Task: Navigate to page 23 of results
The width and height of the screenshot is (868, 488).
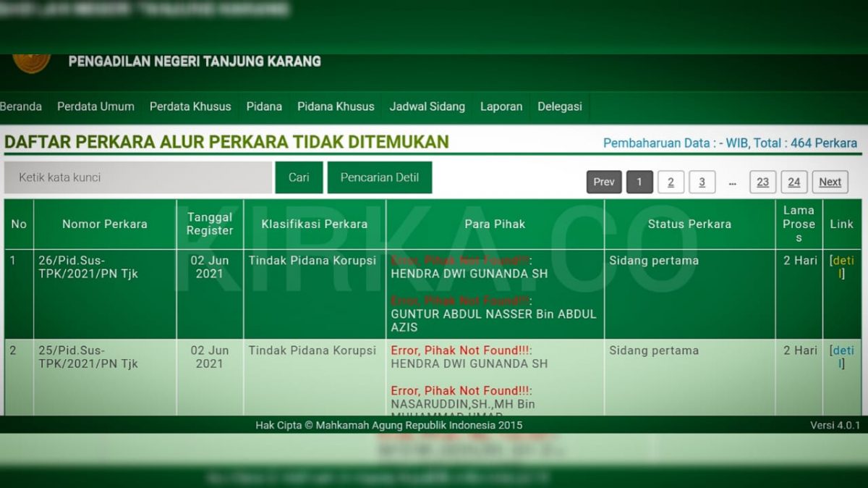Action: click(x=762, y=182)
